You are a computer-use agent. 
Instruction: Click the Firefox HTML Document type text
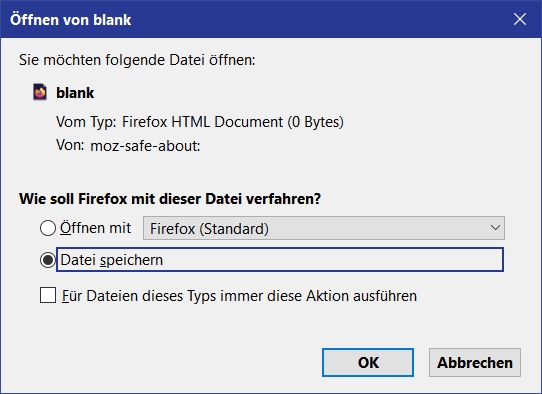coord(233,122)
